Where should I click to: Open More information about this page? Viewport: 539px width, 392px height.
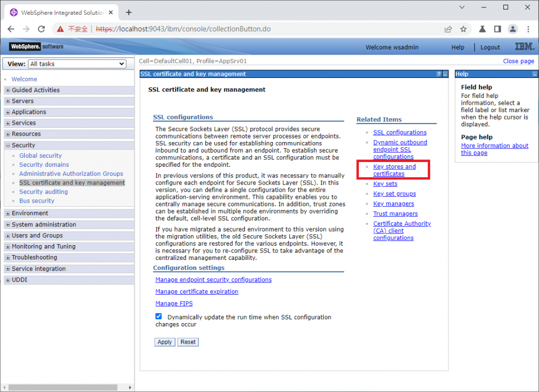click(495, 149)
